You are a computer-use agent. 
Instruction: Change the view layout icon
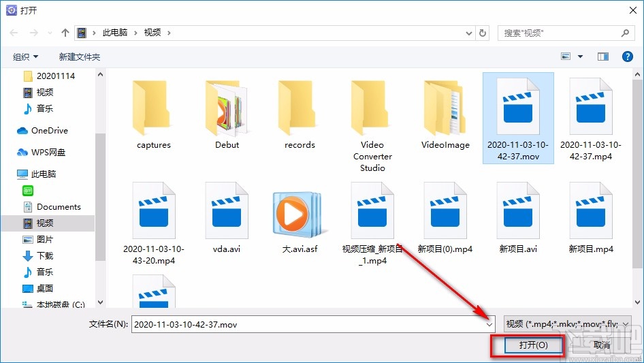[x=566, y=57]
